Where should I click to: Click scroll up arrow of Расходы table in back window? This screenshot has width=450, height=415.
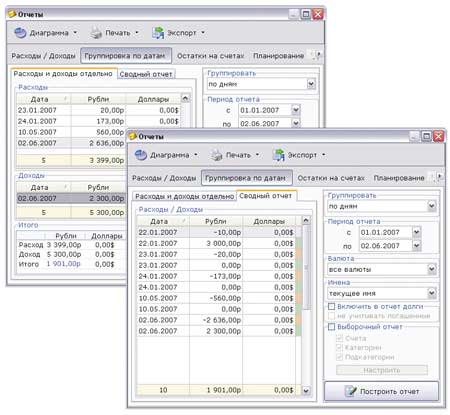tap(185, 98)
